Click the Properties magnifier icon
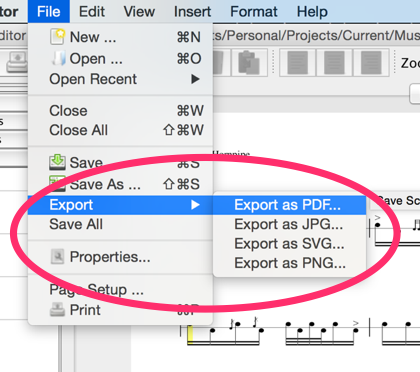420x372 pixels. [57, 257]
